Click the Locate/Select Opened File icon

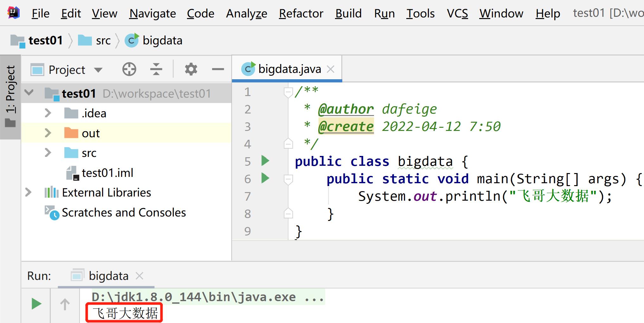point(129,69)
